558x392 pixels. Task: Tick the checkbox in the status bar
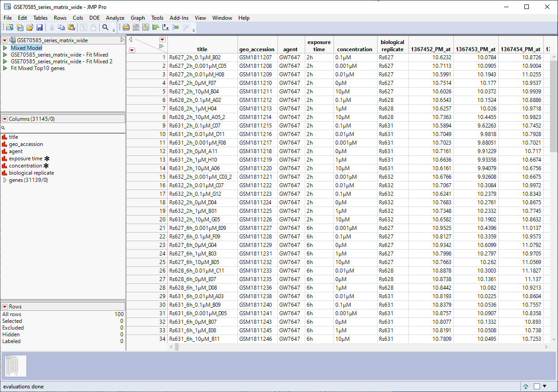[x=537, y=386]
